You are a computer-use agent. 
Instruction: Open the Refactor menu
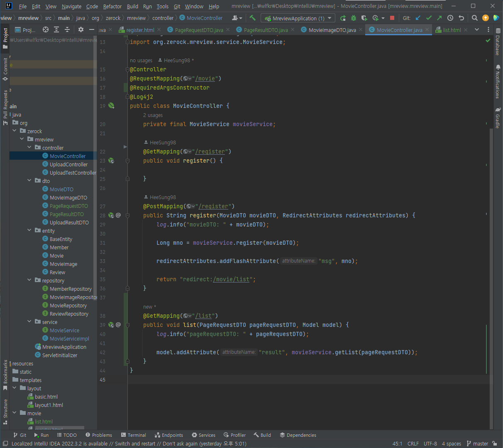tap(112, 6)
